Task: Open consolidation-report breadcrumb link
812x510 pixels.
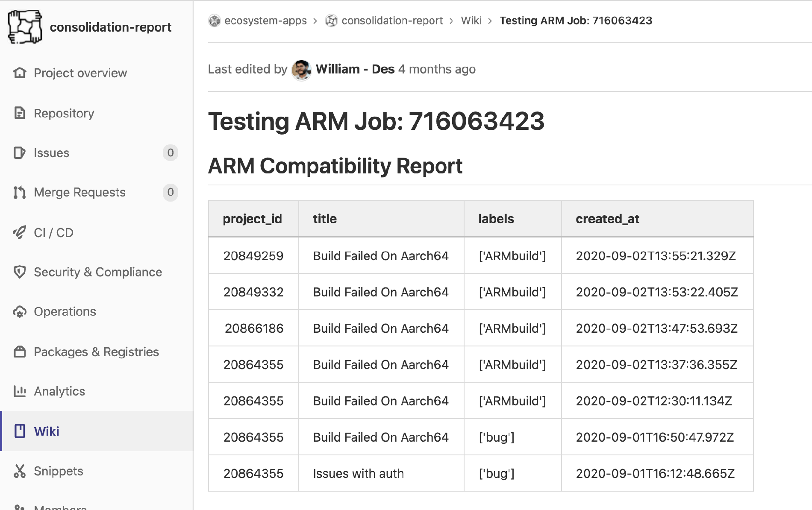Action: (x=392, y=21)
